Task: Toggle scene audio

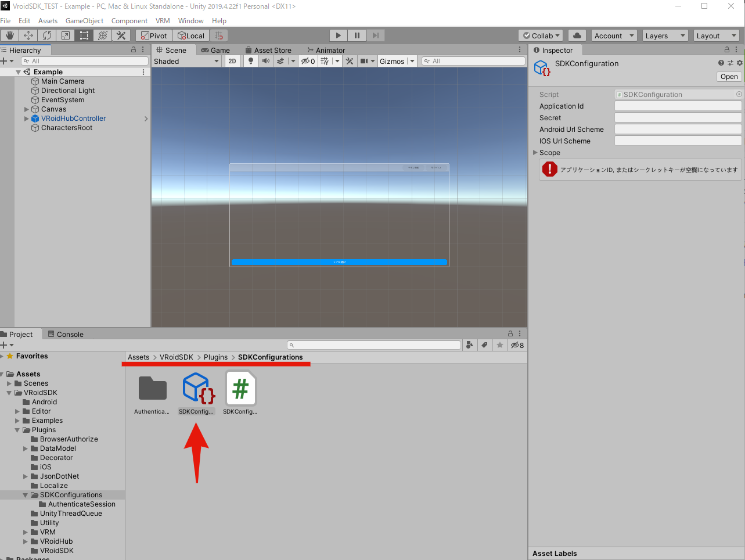Action: point(265,61)
